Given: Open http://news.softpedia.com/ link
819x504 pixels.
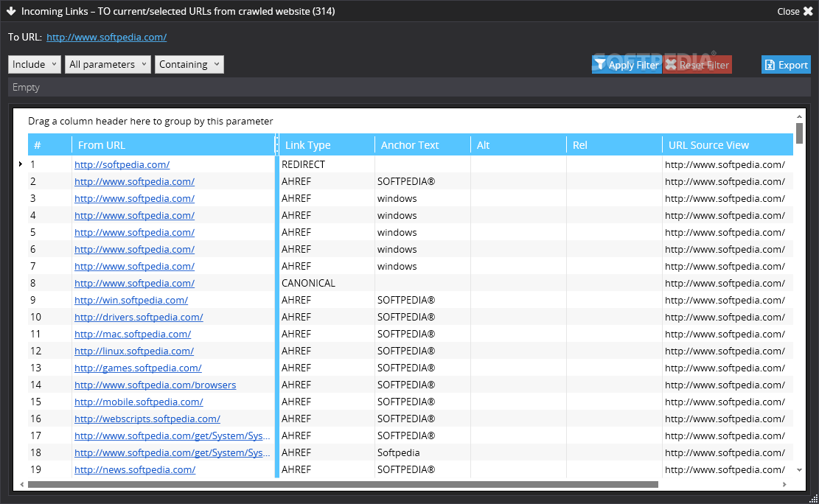Looking at the screenshot, I should click(135, 469).
